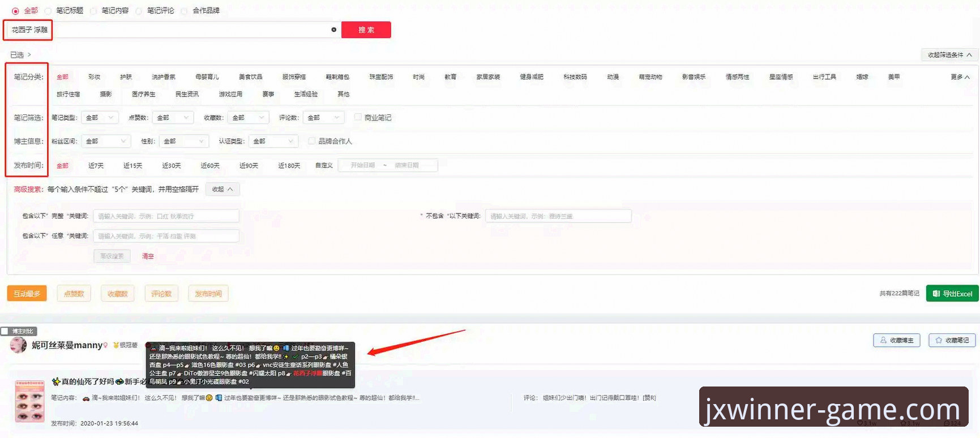
Task: Choose 近180天 publish time filter
Action: pyautogui.click(x=289, y=166)
